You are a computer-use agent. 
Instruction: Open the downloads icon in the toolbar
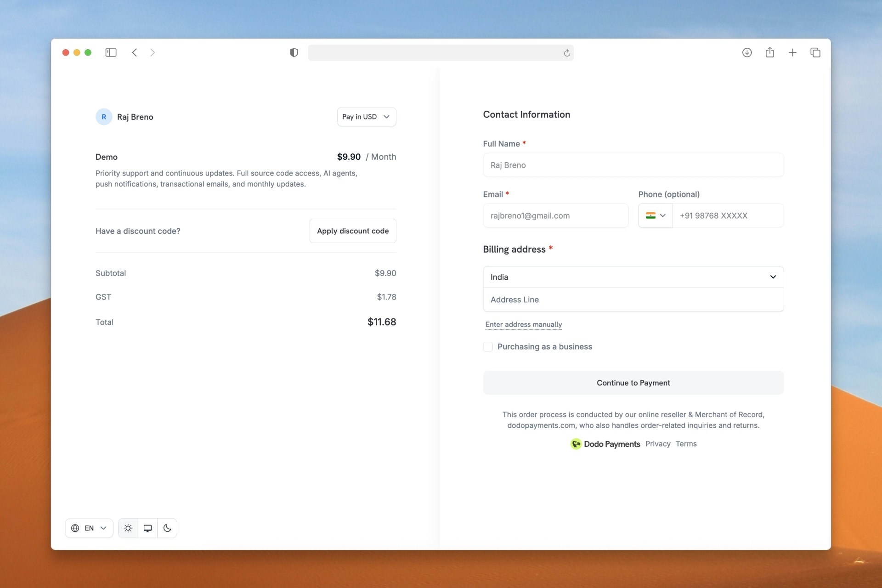(x=747, y=53)
